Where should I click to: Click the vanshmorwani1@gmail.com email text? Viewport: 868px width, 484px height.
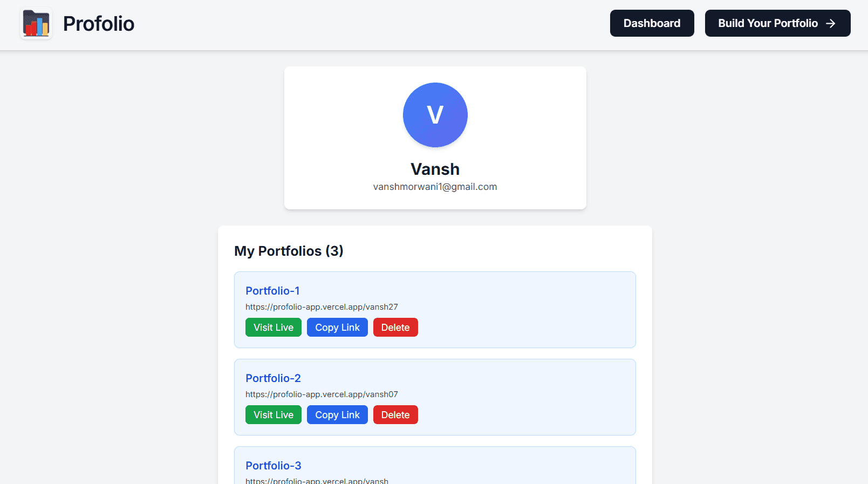435,187
